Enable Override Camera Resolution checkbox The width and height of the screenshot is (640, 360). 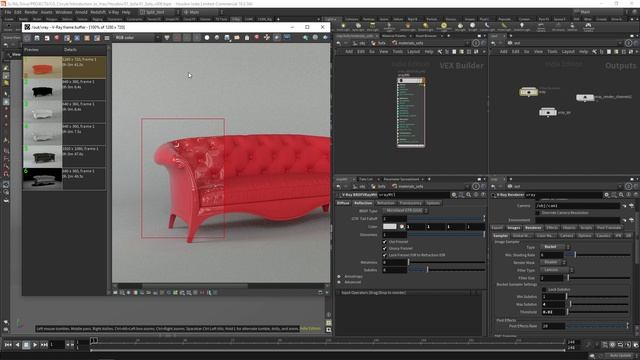point(538,213)
